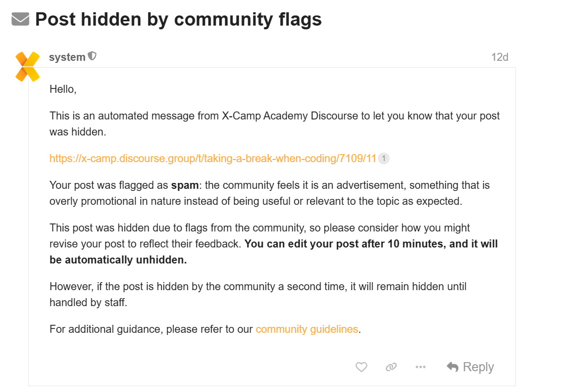The height and width of the screenshot is (392, 572).
Task: Copy the post link via chain icon
Action: (x=391, y=367)
